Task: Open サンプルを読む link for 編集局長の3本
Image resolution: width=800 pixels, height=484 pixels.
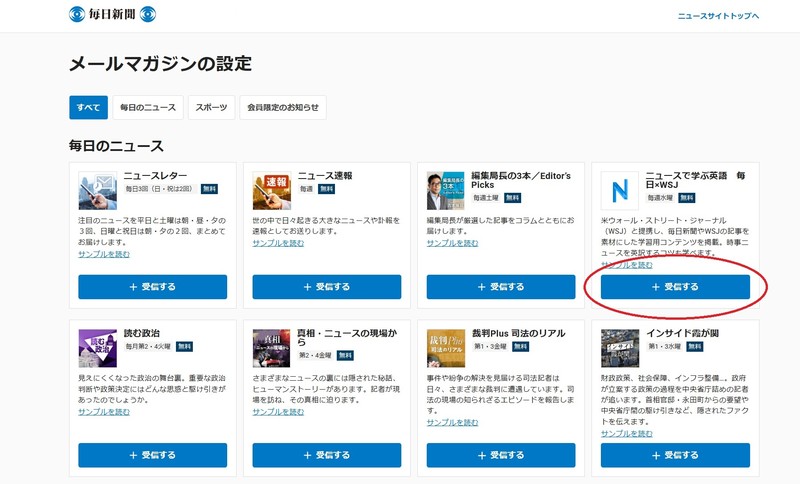Action: pyautogui.click(x=453, y=243)
